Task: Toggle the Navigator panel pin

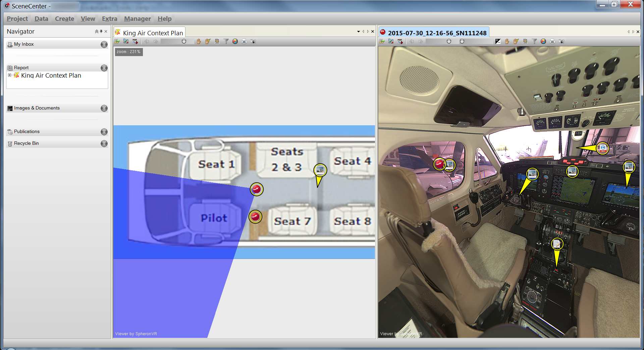Action: (101, 31)
